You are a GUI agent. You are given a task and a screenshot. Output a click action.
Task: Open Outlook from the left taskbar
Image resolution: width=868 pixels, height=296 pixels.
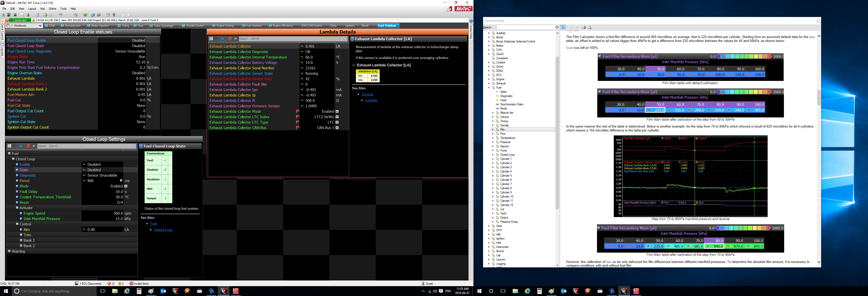(x=163, y=291)
